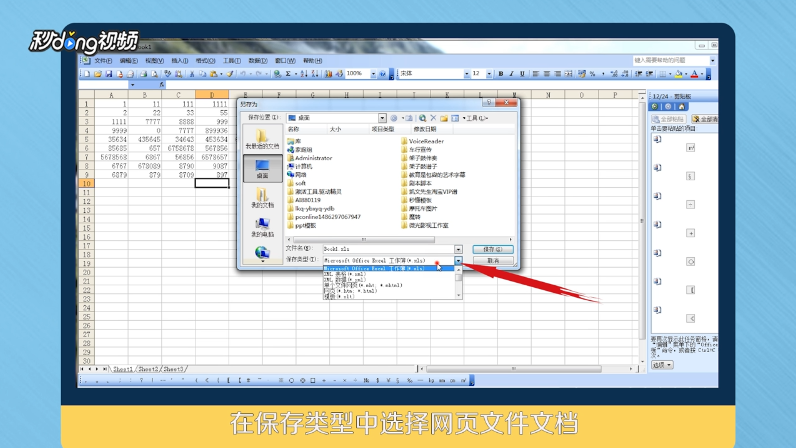
Task: Open the 插入(I) menu
Action: pos(180,61)
